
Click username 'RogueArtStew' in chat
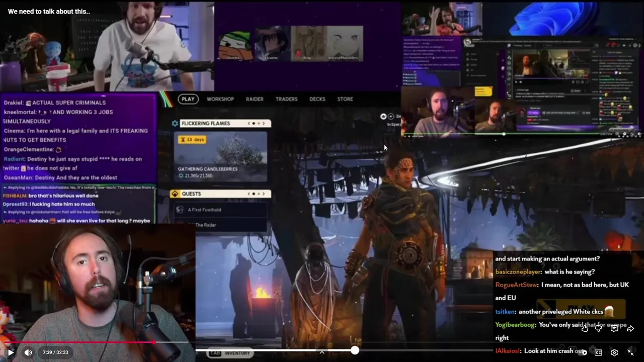point(515,285)
